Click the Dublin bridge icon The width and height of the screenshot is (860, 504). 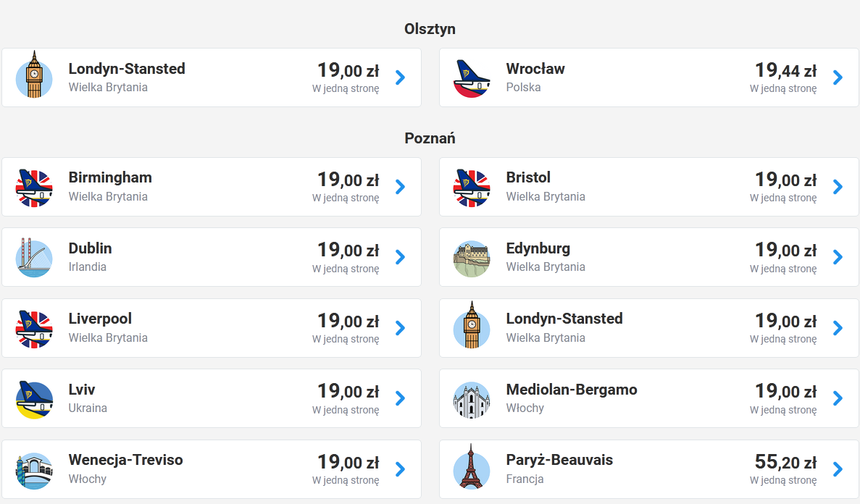point(34,258)
